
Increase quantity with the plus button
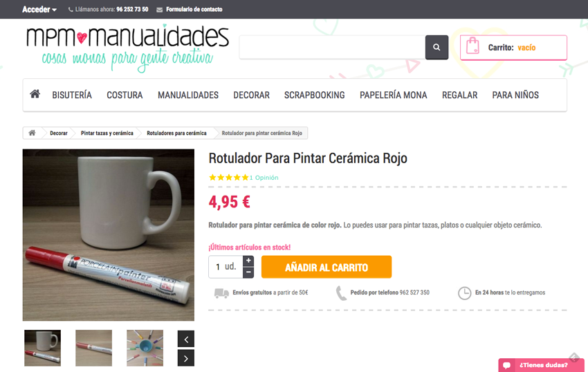pyautogui.click(x=248, y=261)
